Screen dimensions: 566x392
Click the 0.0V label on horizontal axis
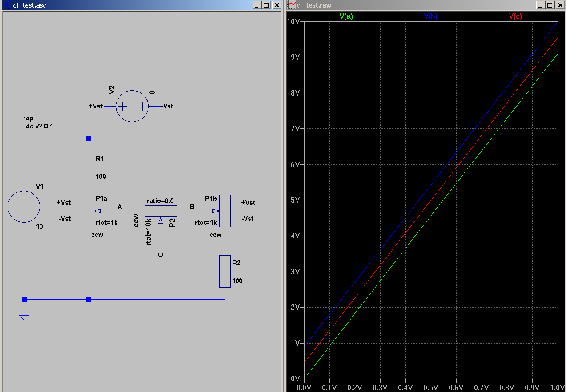pos(304,388)
